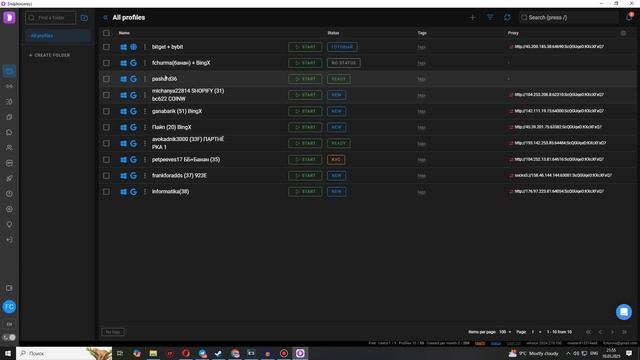Open KYC status for petpeeves17
Image resolution: width=640 pixels, height=360 pixels.
336,160
